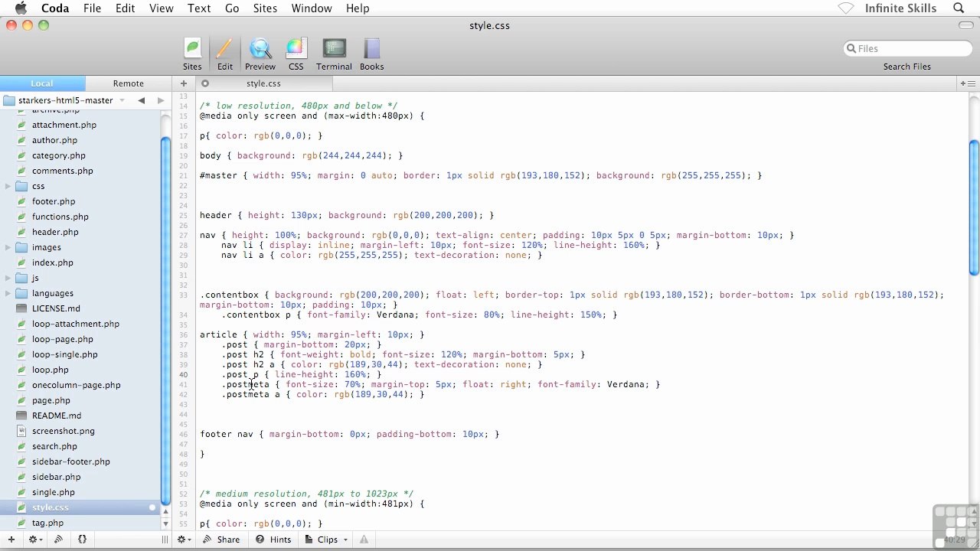Expand the languages folder
Image resolution: width=980 pixels, height=551 pixels.
[8, 293]
